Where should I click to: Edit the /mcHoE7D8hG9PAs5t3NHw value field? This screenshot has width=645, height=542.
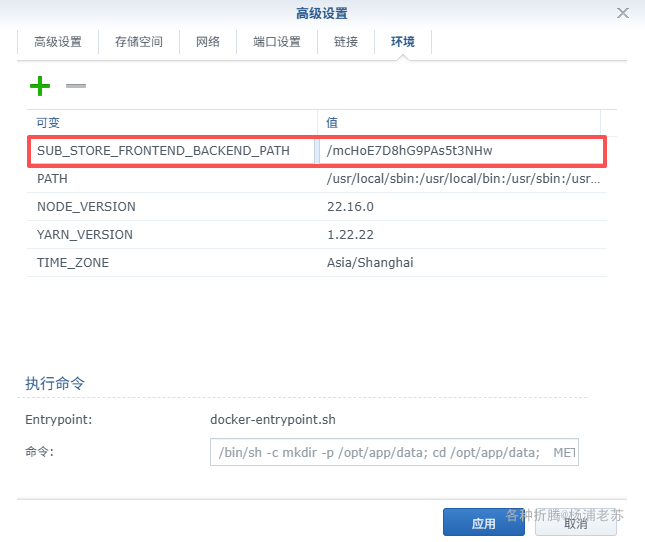(461, 151)
